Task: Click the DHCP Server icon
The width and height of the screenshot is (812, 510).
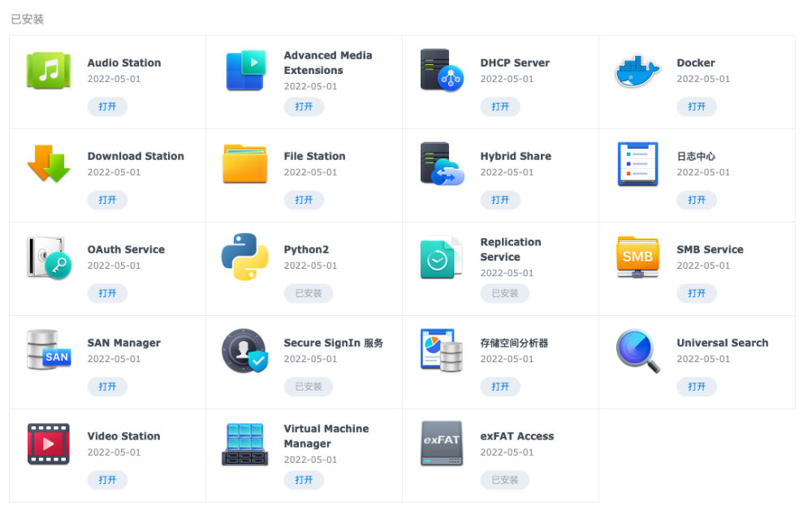Action: 442,70
